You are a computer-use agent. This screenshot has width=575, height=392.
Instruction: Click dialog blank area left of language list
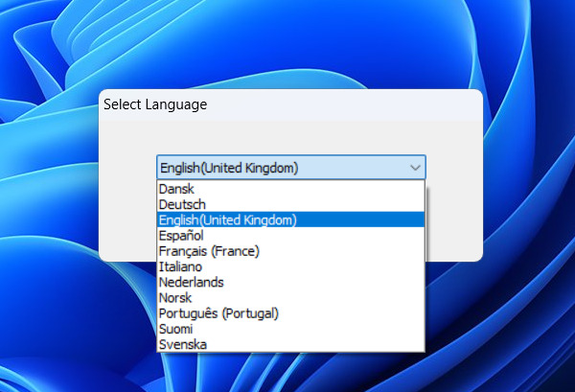127,220
